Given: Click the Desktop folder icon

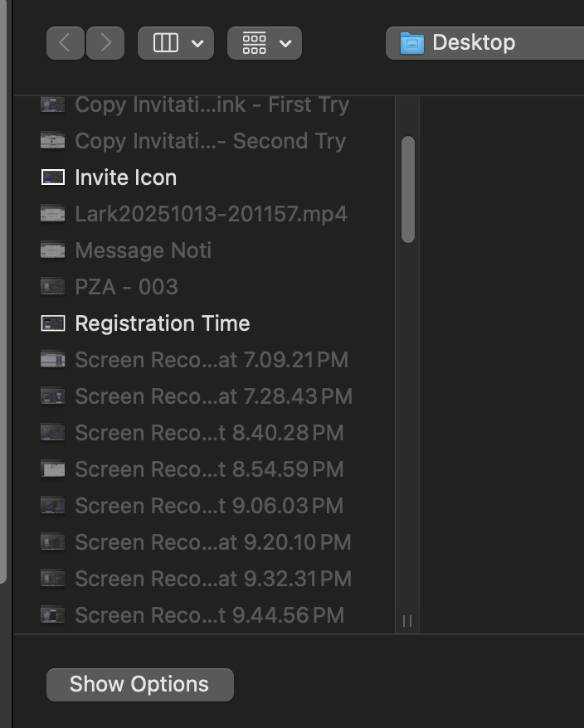Looking at the screenshot, I should [412, 43].
